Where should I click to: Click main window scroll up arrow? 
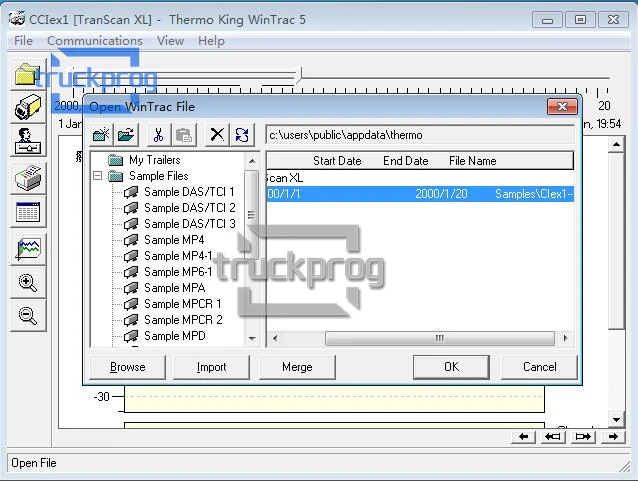[x=616, y=144]
